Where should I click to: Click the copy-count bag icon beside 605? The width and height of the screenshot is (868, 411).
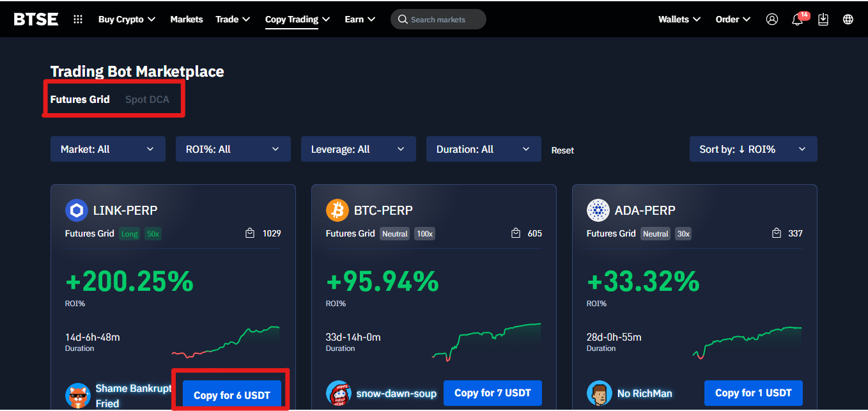point(516,233)
